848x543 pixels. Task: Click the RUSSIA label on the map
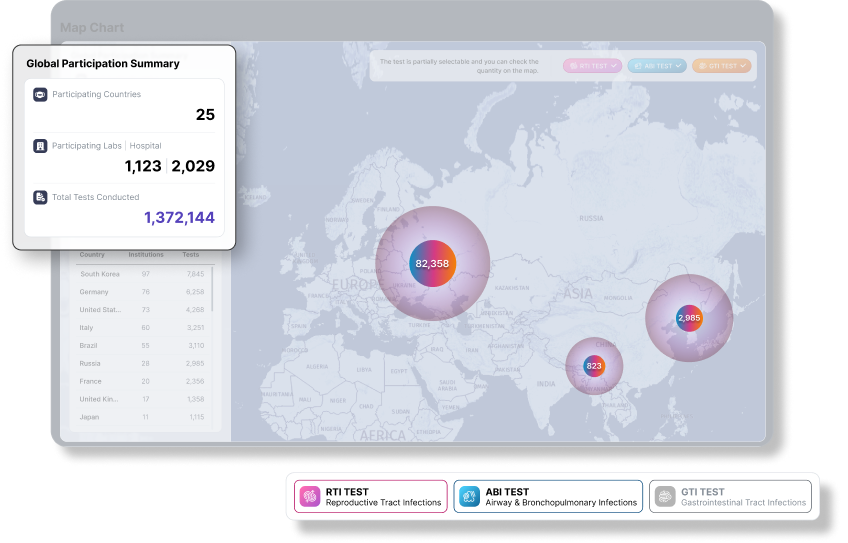click(591, 218)
